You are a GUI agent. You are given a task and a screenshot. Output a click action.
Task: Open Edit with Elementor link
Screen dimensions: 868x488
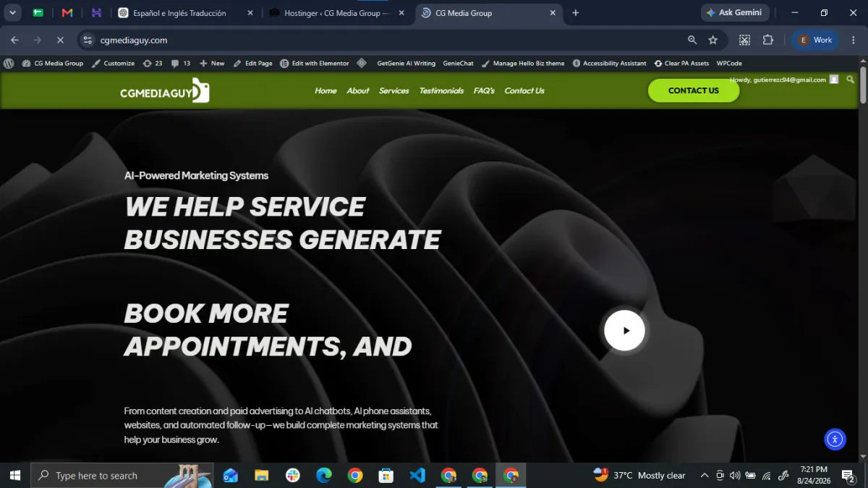315,63
